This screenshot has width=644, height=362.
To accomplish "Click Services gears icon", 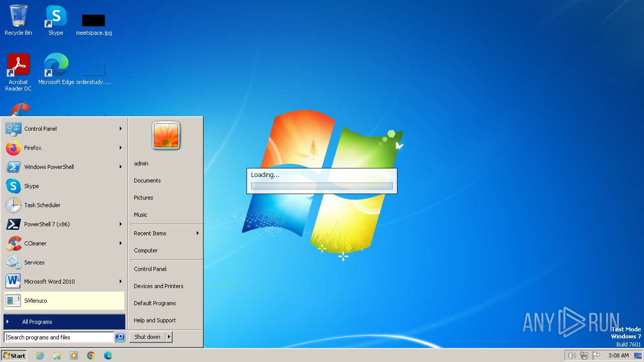I will [13, 262].
